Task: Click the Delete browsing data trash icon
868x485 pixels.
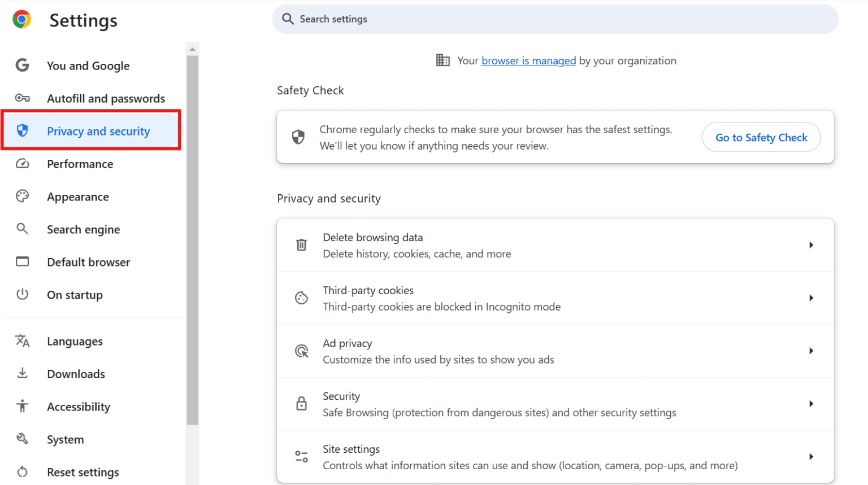Action: [301, 244]
